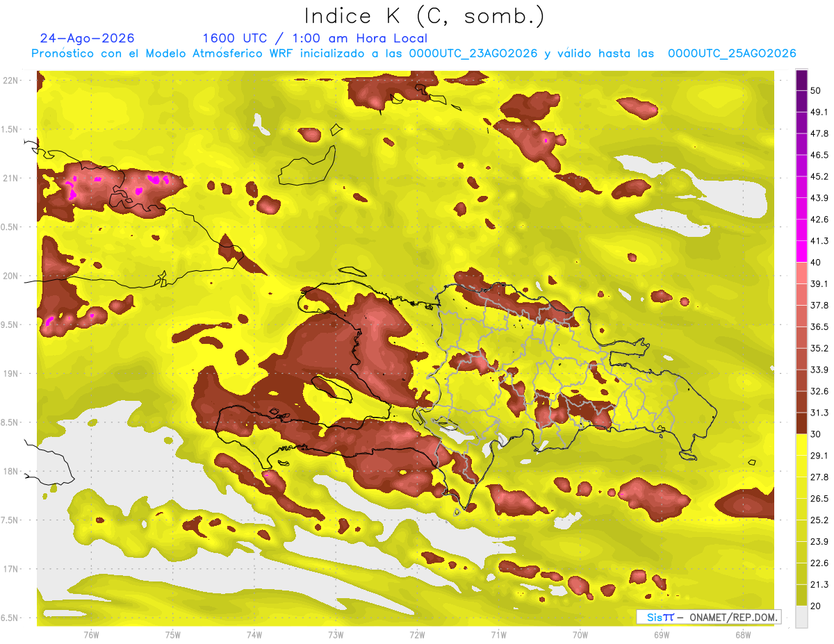Click the legend value "39.1"
834x644 pixels.
pyautogui.click(x=819, y=284)
